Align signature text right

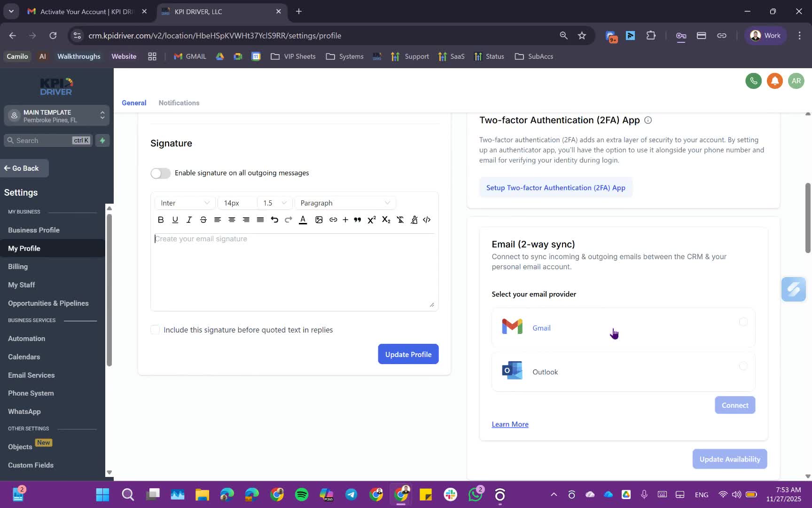click(246, 220)
